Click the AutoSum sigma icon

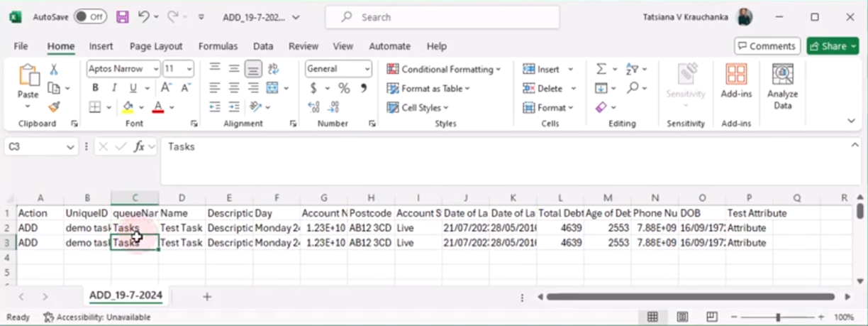tap(601, 69)
